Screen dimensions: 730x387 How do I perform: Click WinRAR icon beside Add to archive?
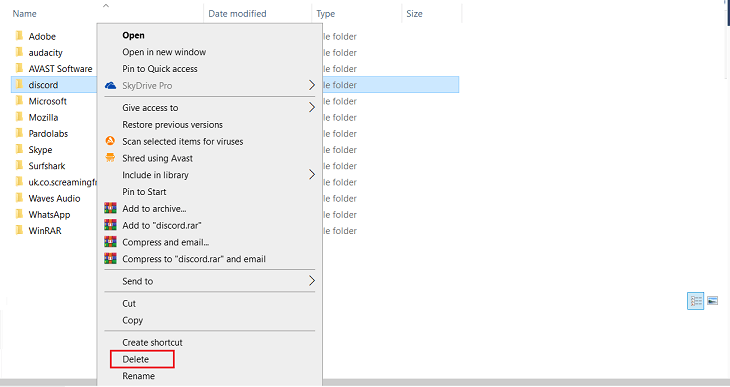click(110, 208)
